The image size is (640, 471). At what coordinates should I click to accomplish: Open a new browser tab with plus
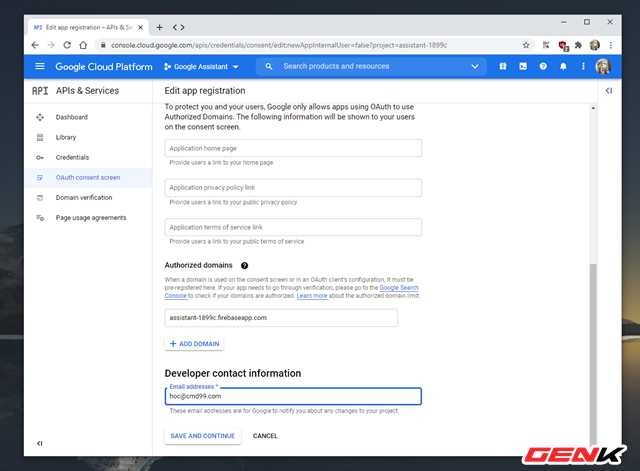point(160,27)
